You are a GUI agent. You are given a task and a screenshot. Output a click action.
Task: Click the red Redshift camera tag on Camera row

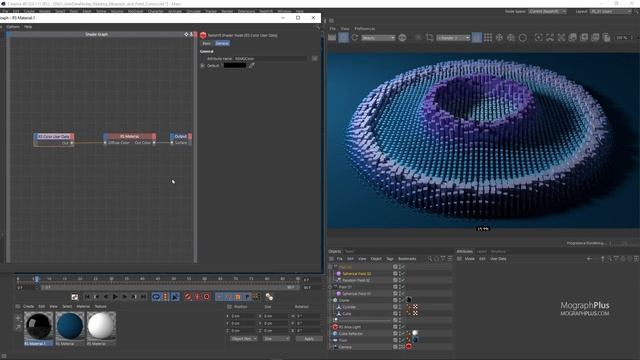click(409, 347)
